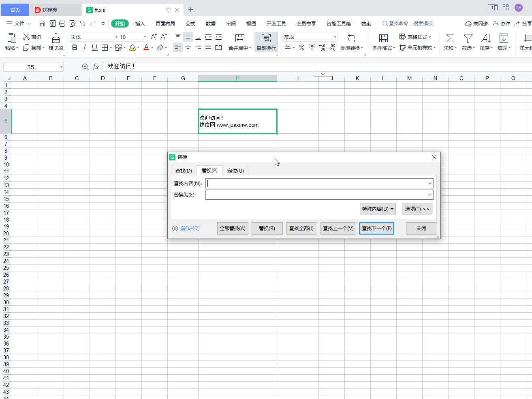Open 特殊内容 dropdown in Replace dialog
The width and height of the screenshot is (532, 399).
pos(378,209)
